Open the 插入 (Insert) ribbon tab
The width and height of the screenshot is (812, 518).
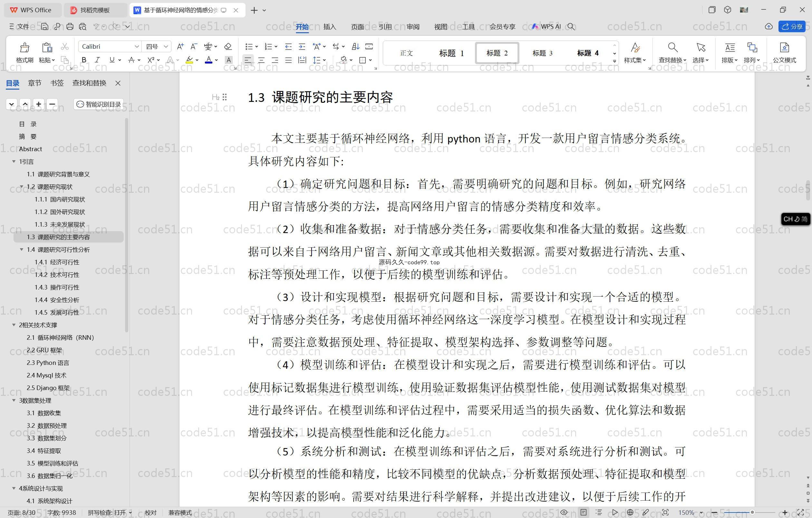tap(329, 27)
